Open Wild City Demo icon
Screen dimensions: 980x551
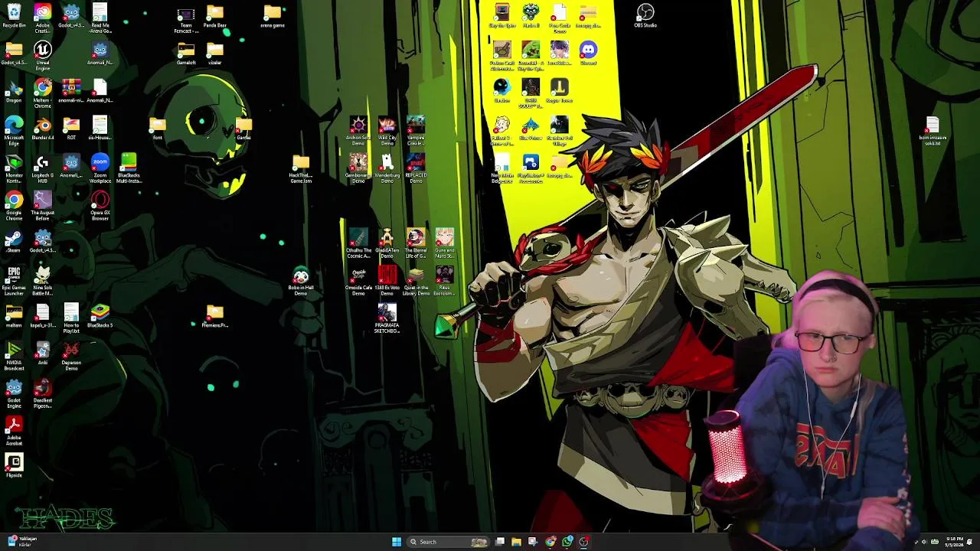click(x=387, y=131)
